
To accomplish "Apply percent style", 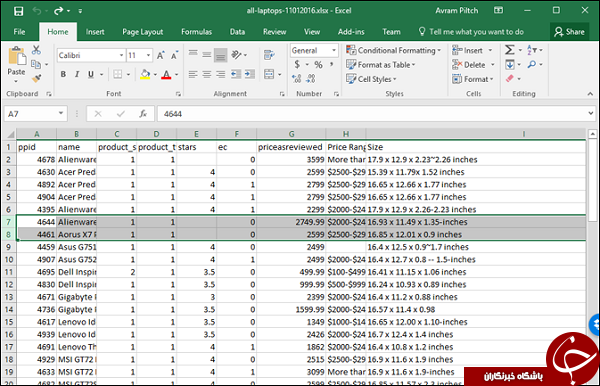I will click(x=318, y=65).
